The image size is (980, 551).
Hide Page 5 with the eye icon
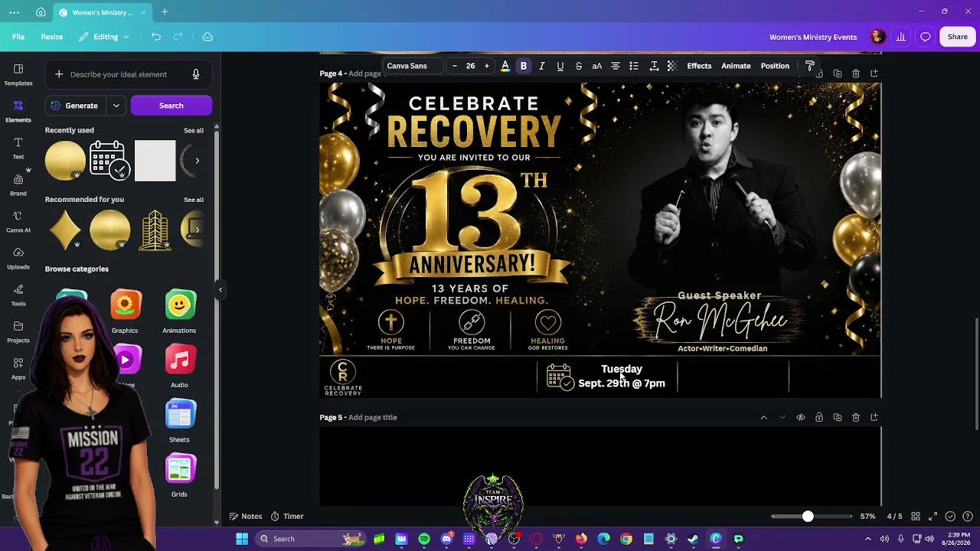tap(801, 417)
